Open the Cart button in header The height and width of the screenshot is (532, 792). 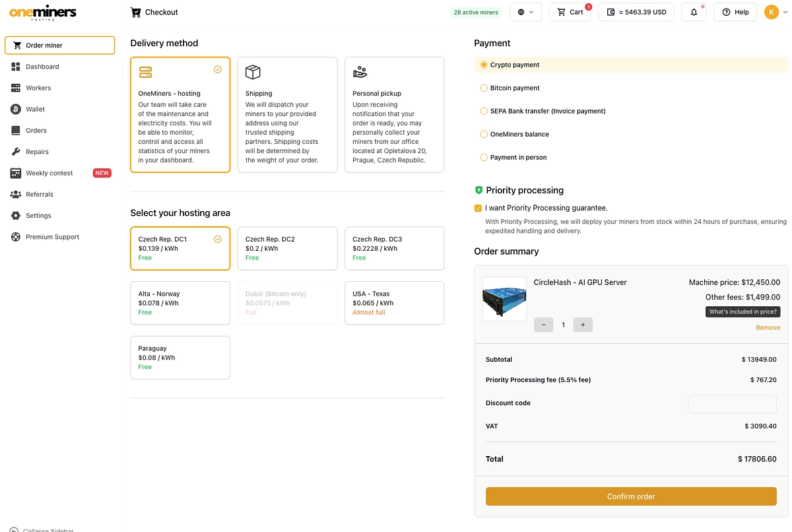[x=570, y=12]
